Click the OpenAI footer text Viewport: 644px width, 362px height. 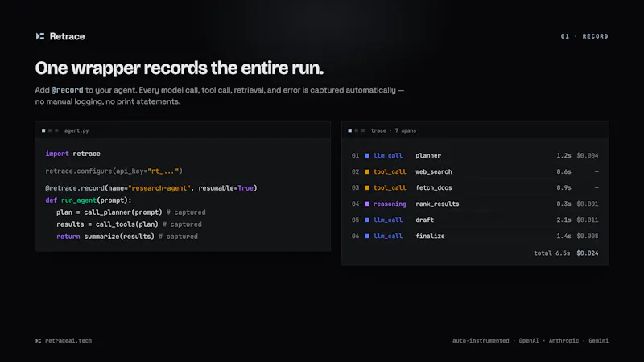coord(529,340)
